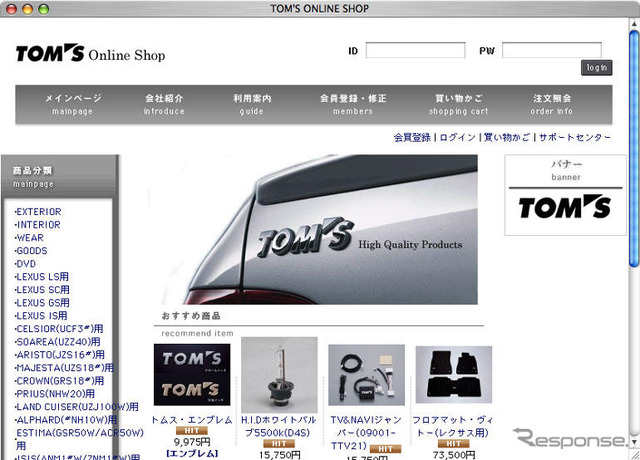Click the login button
The height and width of the screenshot is (460, 640).
pyautogui.click(x=596, y=68)
